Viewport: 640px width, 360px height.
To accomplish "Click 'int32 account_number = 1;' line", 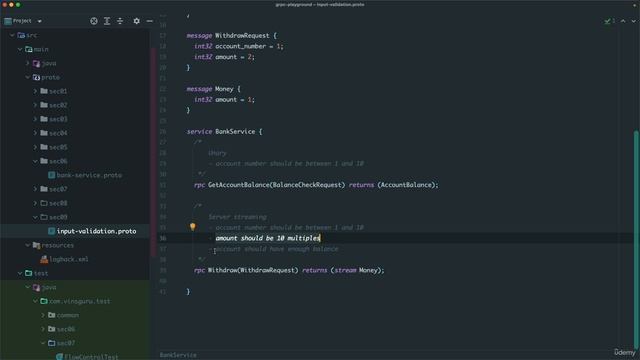I will (x=238, y=46).
